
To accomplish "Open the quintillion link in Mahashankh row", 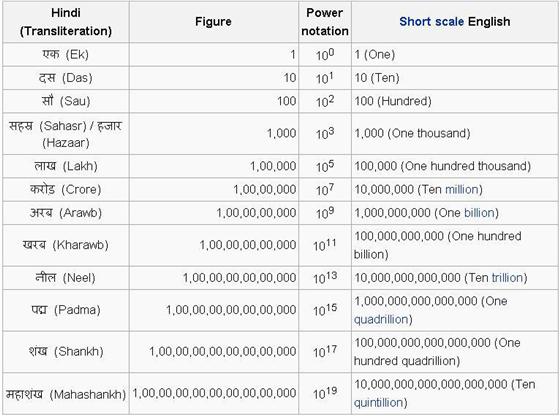I will coord(379,403).
